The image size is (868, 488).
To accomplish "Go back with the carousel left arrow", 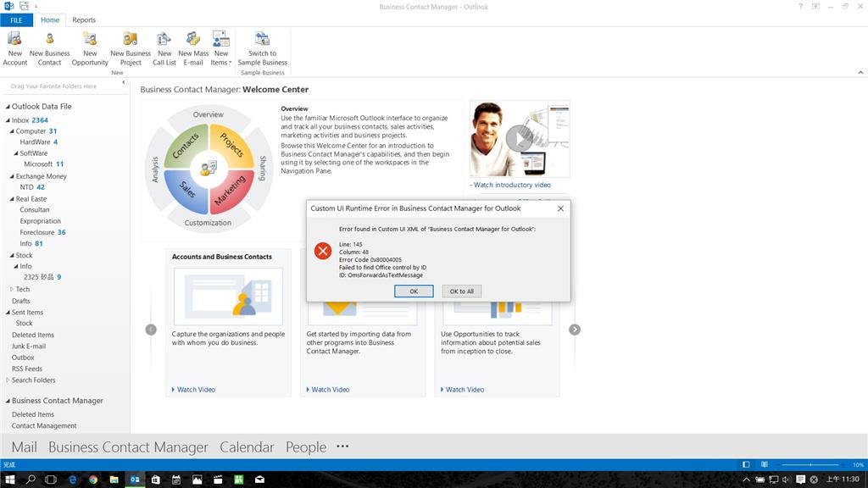I will [x=151, y=330].
